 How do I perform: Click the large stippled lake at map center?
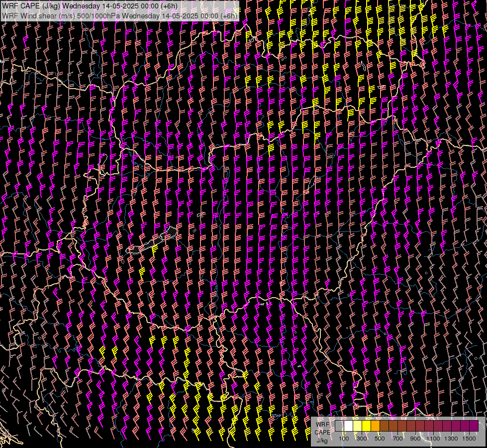coord(153,241)
